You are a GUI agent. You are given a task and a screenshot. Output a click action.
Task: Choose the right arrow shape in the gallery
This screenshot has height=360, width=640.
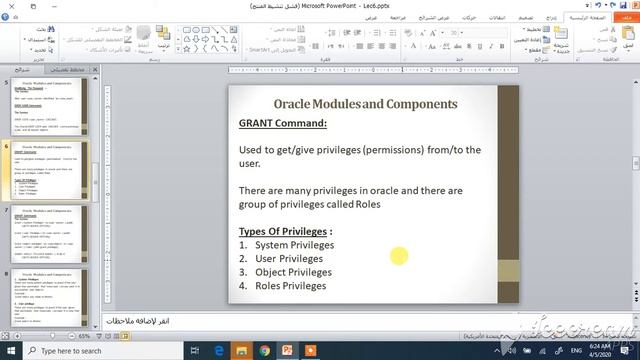(205, 40)
